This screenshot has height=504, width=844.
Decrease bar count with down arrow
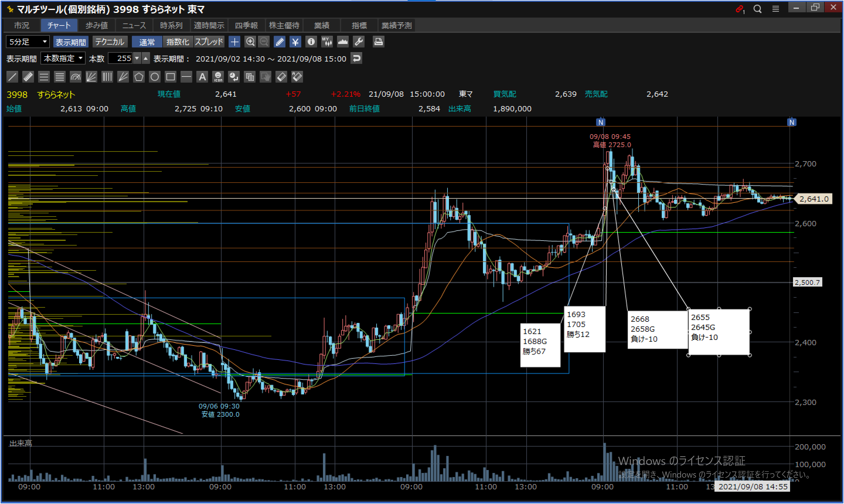point(137,58)
